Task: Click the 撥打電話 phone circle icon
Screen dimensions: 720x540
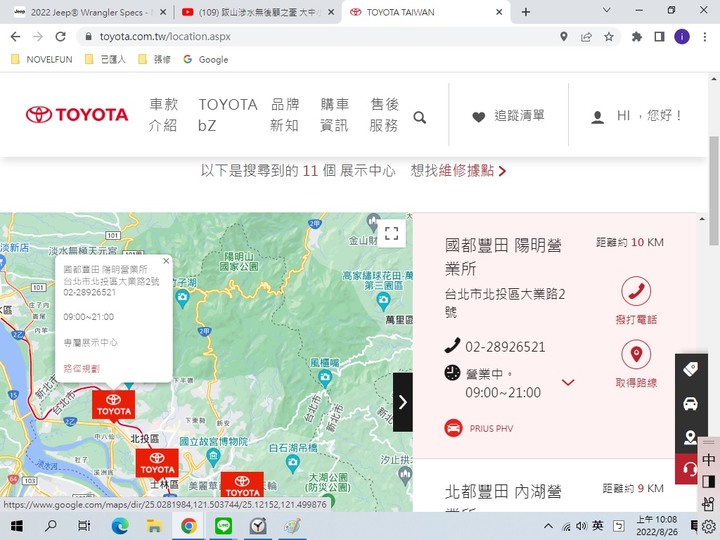Action: pyautogui.click(x=636, y=291)
